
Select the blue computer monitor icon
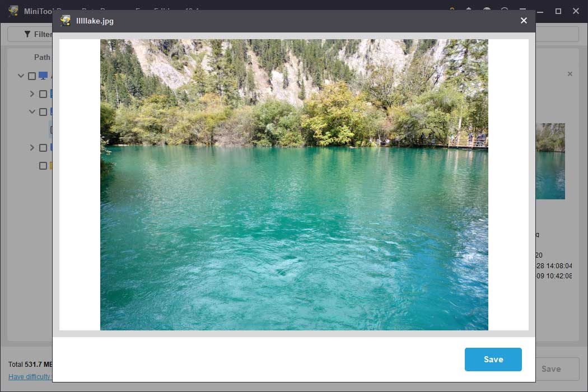(43, 76)
